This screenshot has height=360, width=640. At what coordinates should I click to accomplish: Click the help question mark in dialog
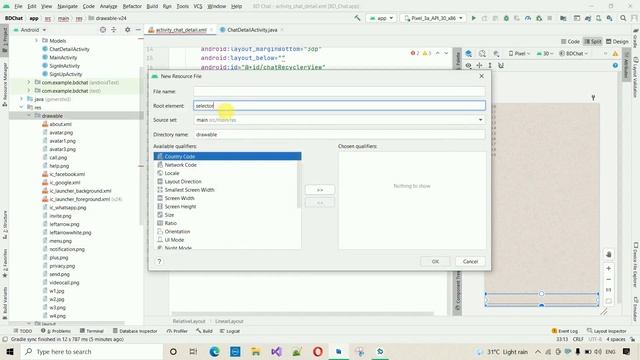point(159,261)
